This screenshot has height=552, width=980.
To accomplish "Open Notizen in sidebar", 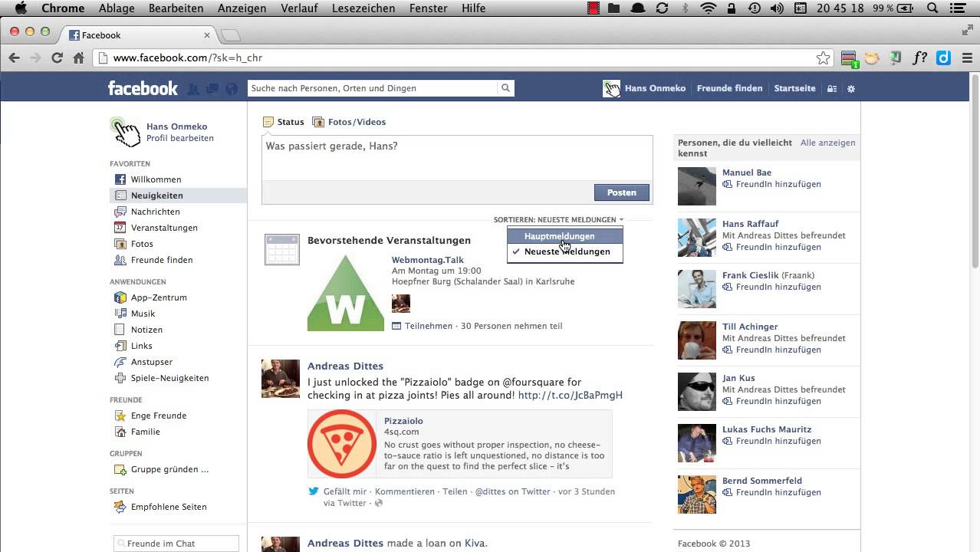I will pyautogui.click(x=146, y=330).
